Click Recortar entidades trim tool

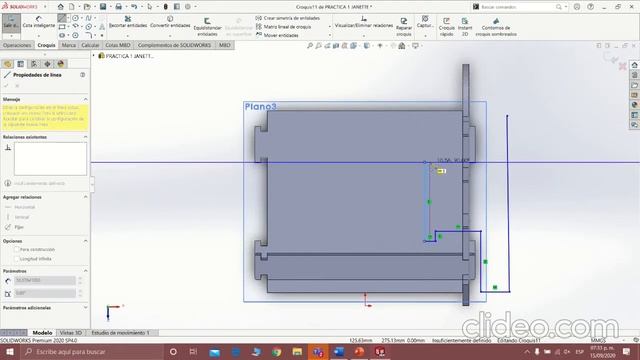point(128,22)
